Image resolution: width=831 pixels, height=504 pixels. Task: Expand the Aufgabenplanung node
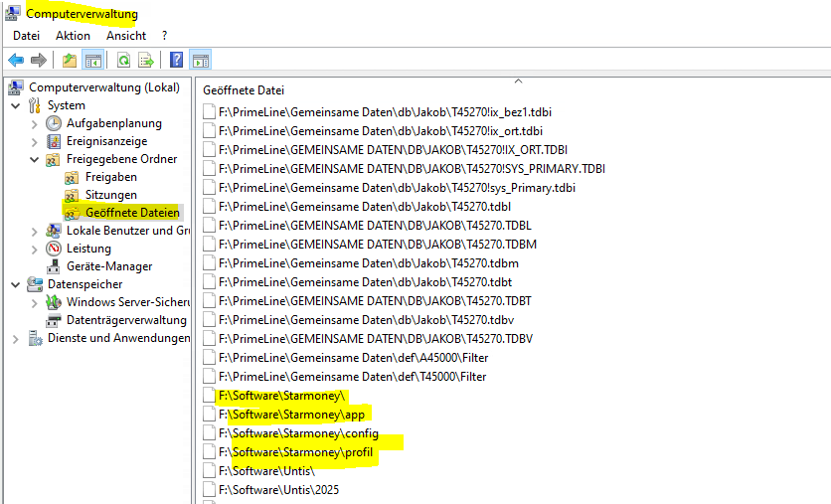tap(35, 124)
